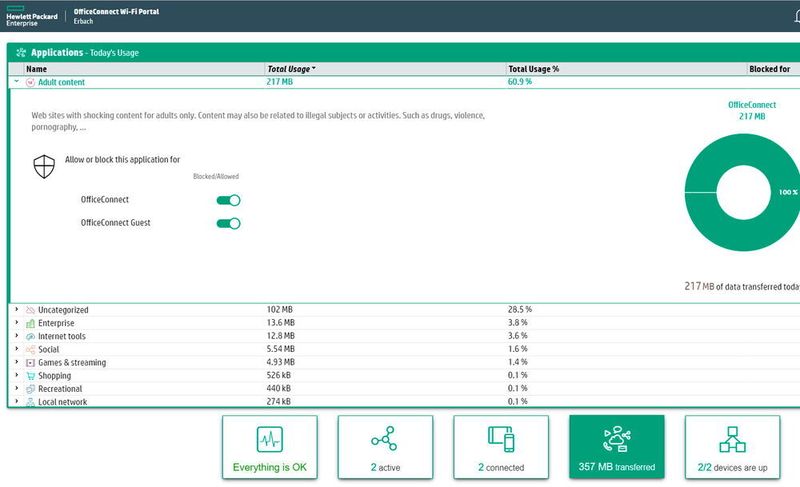This screenshot has height=487, width=800.
Task: Select the 2/2 devices are up tile
Action: (732, 448)
